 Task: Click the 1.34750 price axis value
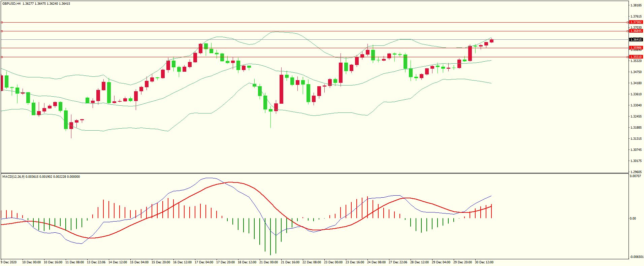tap(636, 72)
